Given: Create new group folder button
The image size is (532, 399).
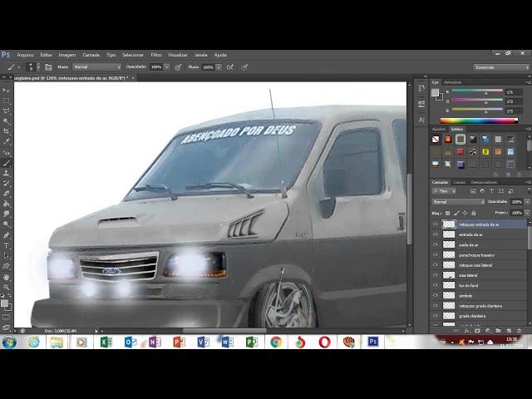Looking at the screenshot, I should coord(498,330).
